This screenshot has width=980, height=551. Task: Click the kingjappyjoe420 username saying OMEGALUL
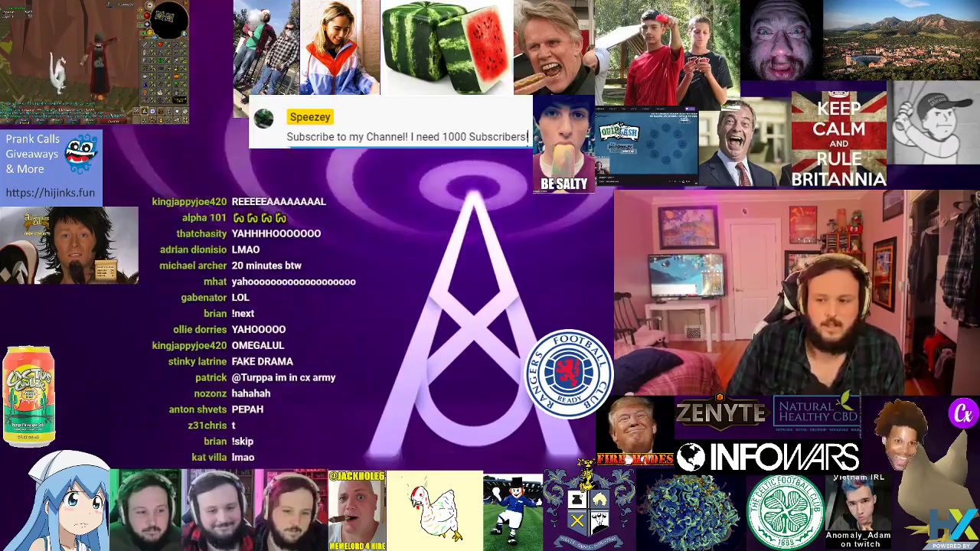(189, 345)
